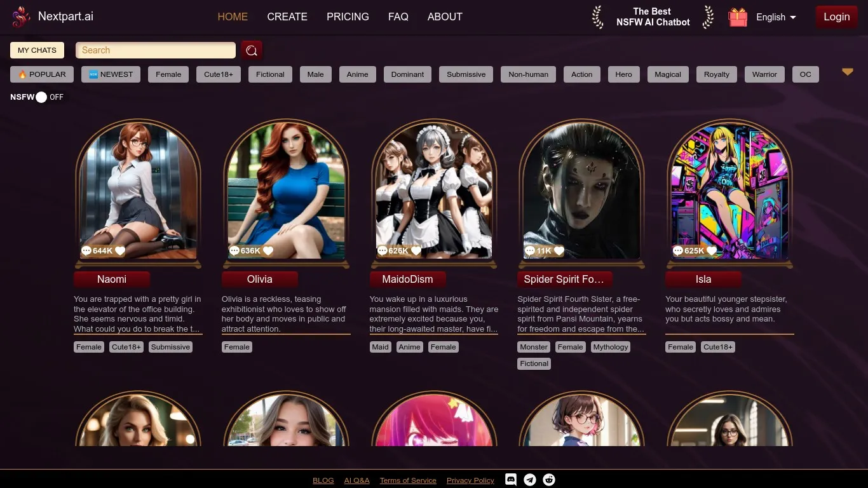Click the search magnifier icon button

pos(252,50)
